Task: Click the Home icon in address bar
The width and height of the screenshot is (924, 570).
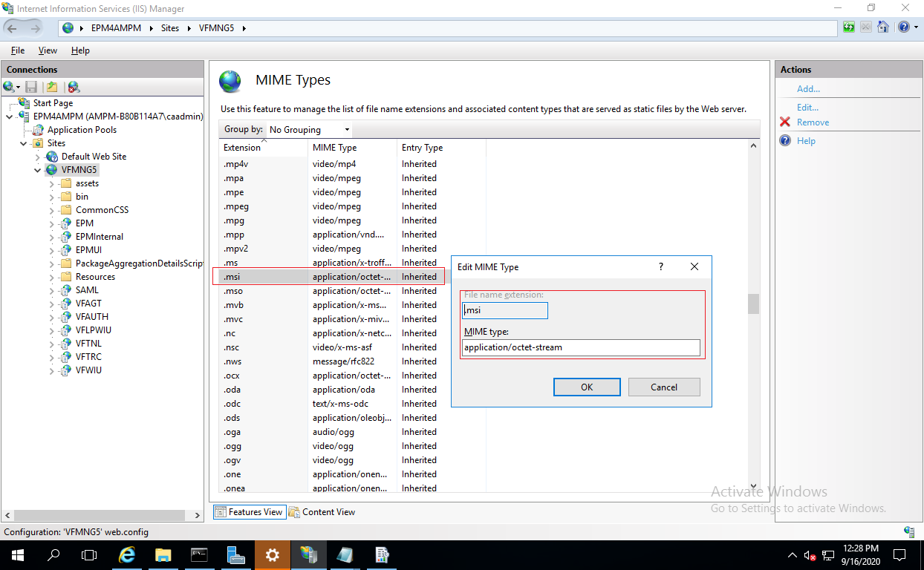Action: [883, 27]
